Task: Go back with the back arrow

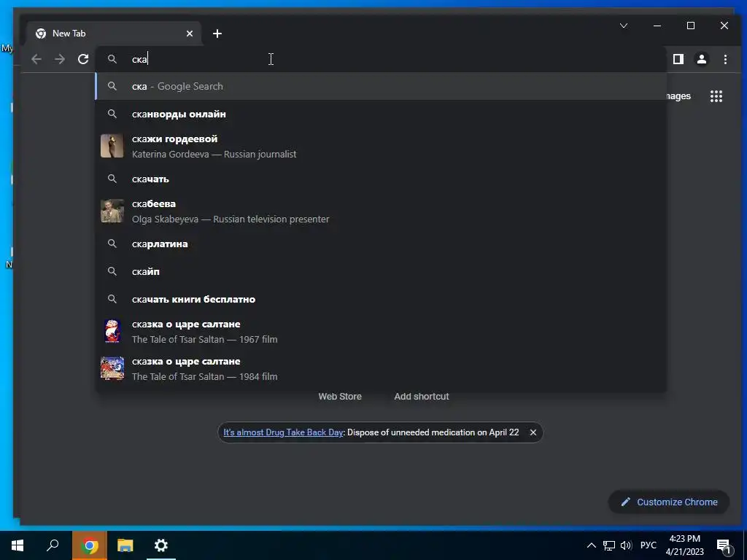Action: [x=36, y=59]
